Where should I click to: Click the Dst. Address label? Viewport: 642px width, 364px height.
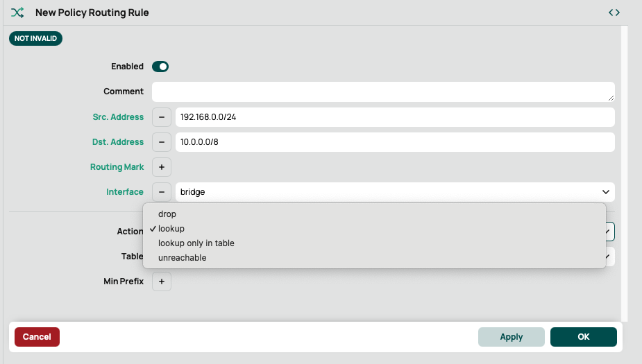pos(118,142)
